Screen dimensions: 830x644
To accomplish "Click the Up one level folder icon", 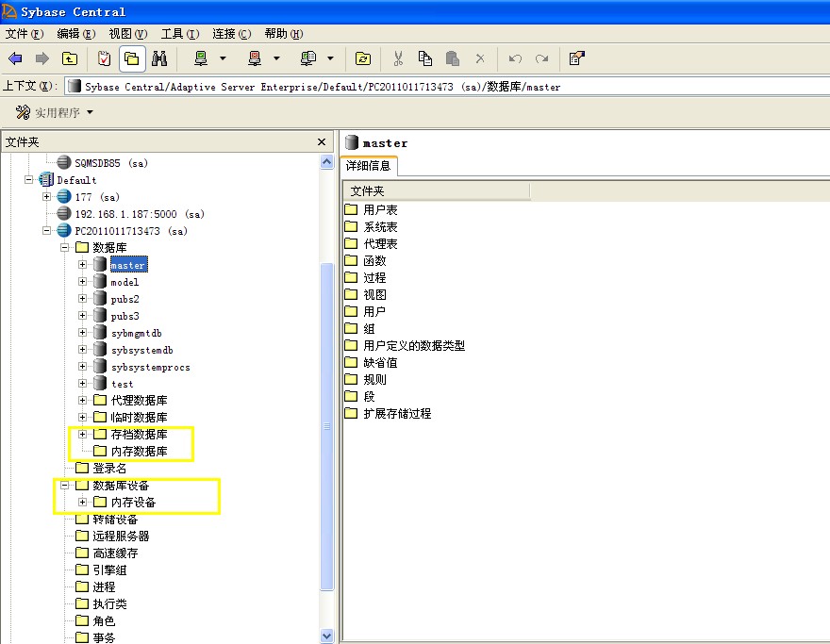I will coord(70,58).
